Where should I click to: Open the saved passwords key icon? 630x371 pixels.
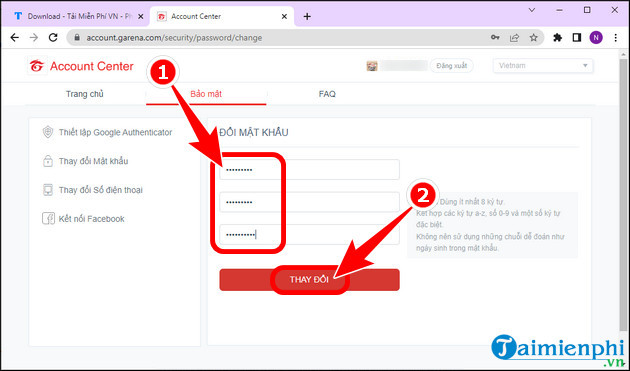pos(495,38)
